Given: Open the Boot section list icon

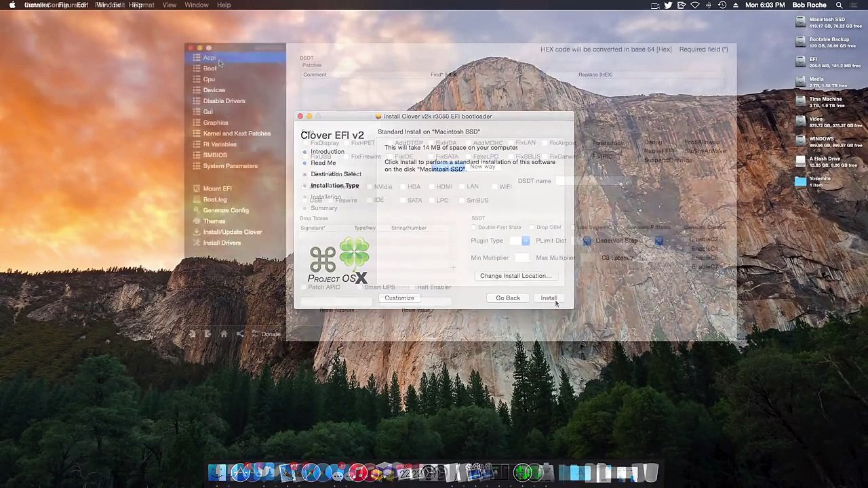Looking at the screenshot, I should [197, 68].
